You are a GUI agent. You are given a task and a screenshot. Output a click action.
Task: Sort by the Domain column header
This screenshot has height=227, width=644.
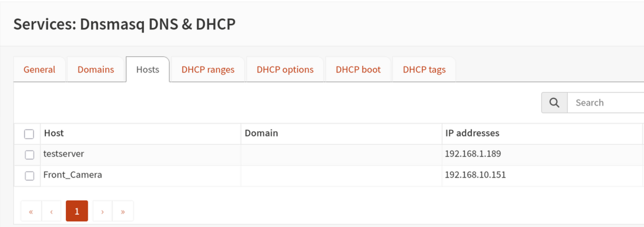click(261, 133)
